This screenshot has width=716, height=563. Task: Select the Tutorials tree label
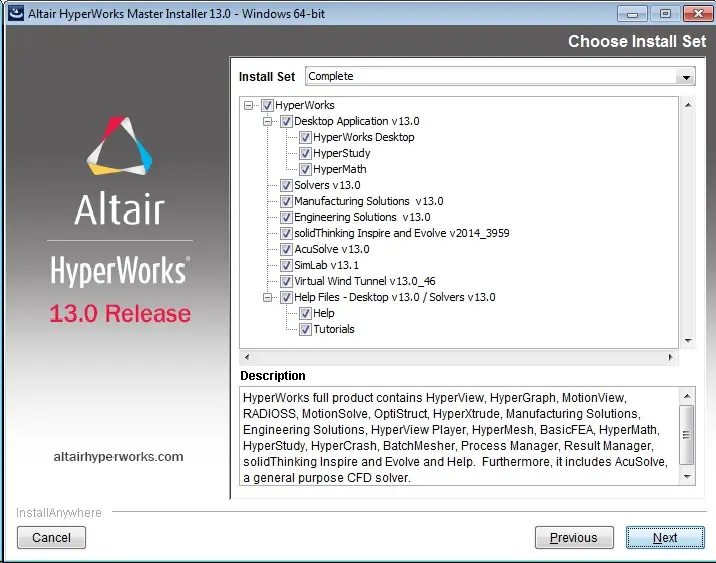tap(334, 329)
